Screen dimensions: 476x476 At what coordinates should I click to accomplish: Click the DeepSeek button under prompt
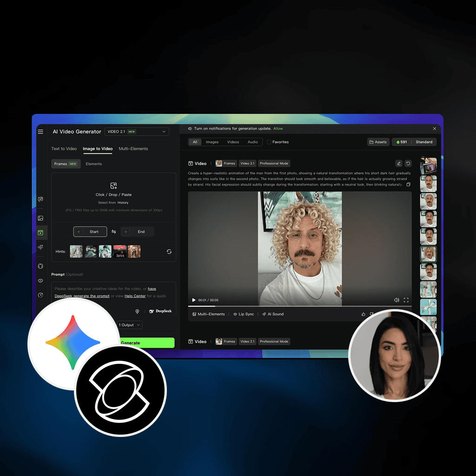point(160,311)
